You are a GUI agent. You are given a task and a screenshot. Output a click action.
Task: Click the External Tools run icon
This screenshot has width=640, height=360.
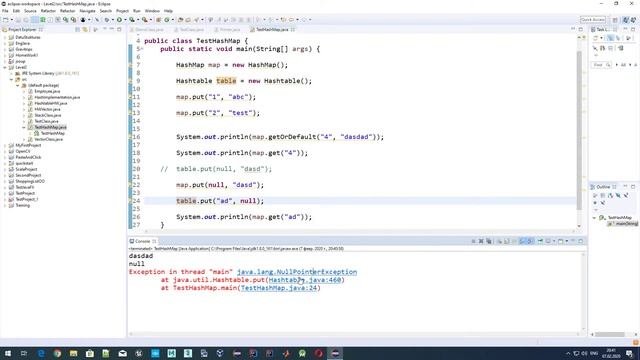[x=144, y=20]
